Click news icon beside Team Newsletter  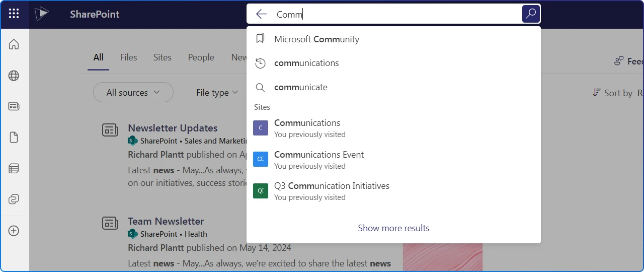click(110, 223)
